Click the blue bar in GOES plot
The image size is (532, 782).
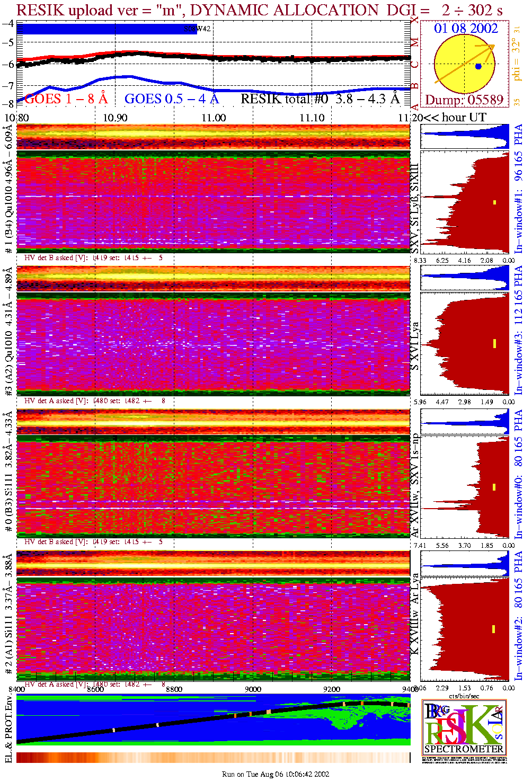[x=101, y=29]
